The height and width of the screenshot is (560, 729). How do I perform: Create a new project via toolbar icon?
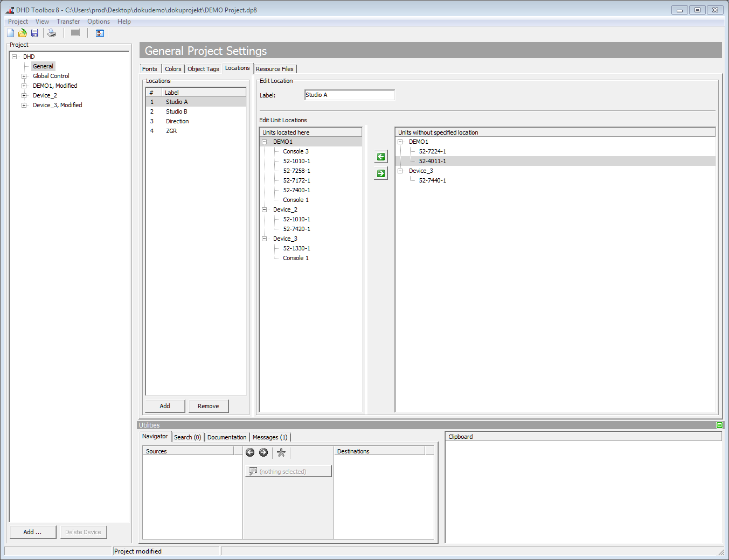coord(10,33)
